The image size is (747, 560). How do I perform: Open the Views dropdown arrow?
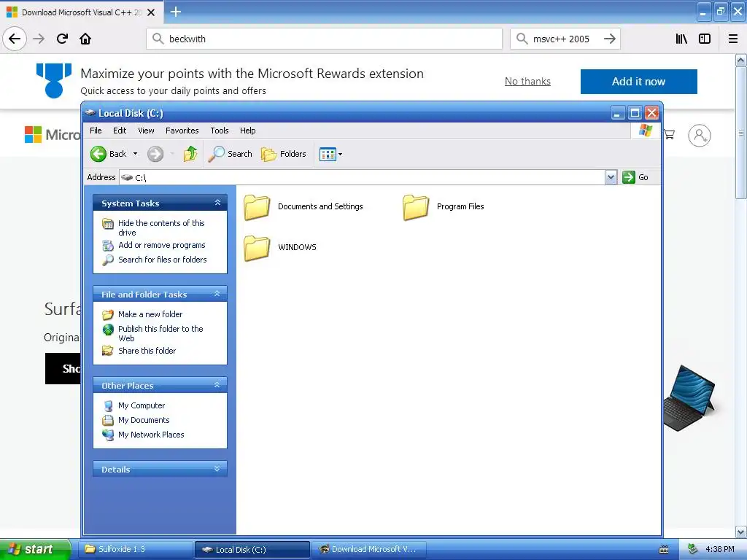click(x=340, y=155)
